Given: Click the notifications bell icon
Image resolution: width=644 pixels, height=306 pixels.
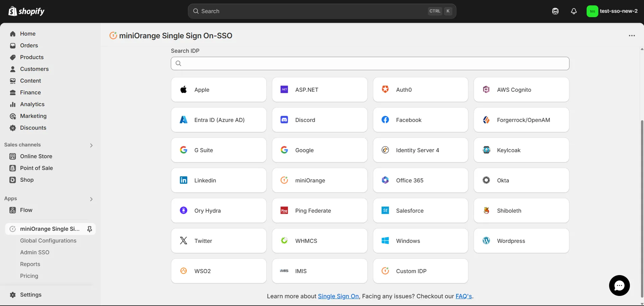Looking at the screenshot, I should (x=574, y=11).
